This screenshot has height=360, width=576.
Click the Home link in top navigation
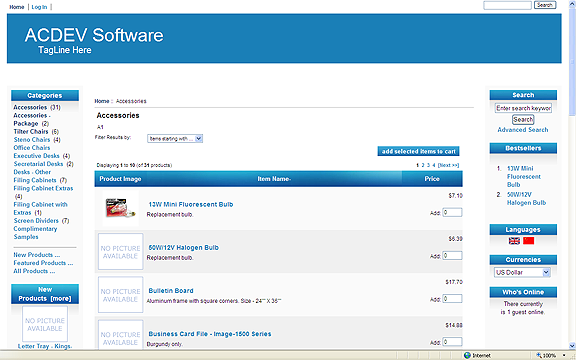coord(17,7)
